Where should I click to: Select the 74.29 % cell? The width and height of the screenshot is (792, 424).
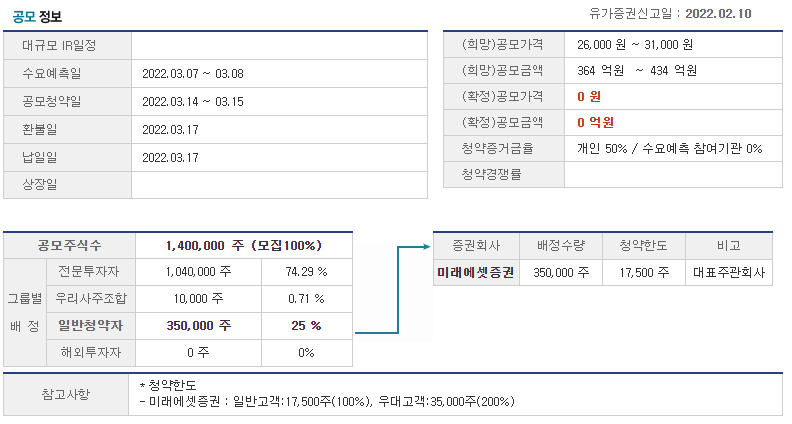[307, 272]
